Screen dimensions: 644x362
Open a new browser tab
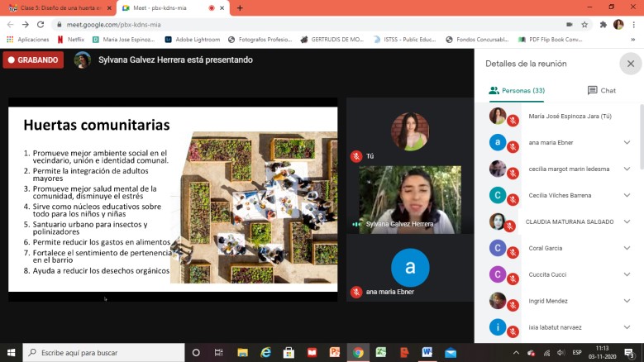[x=240, y=8]
